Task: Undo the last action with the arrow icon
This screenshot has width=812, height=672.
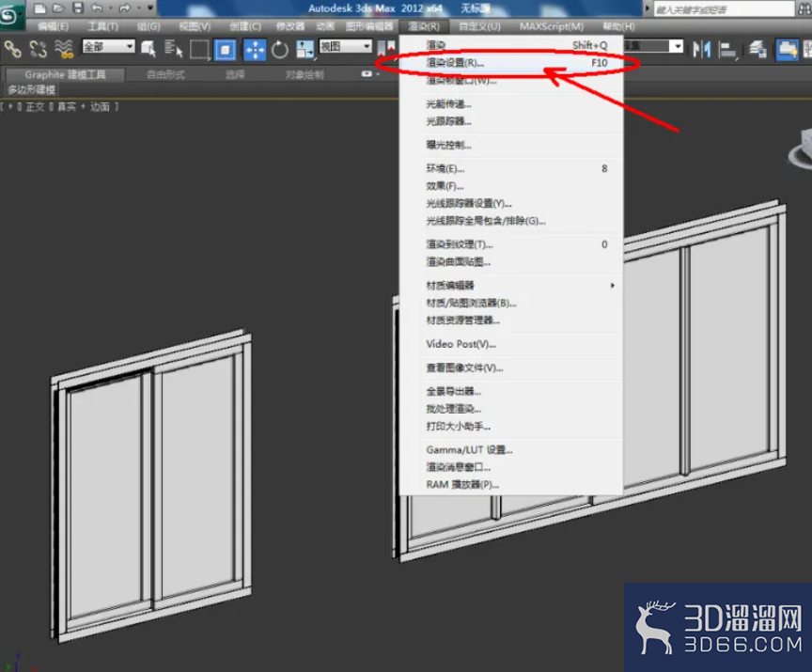Action: 97,8
